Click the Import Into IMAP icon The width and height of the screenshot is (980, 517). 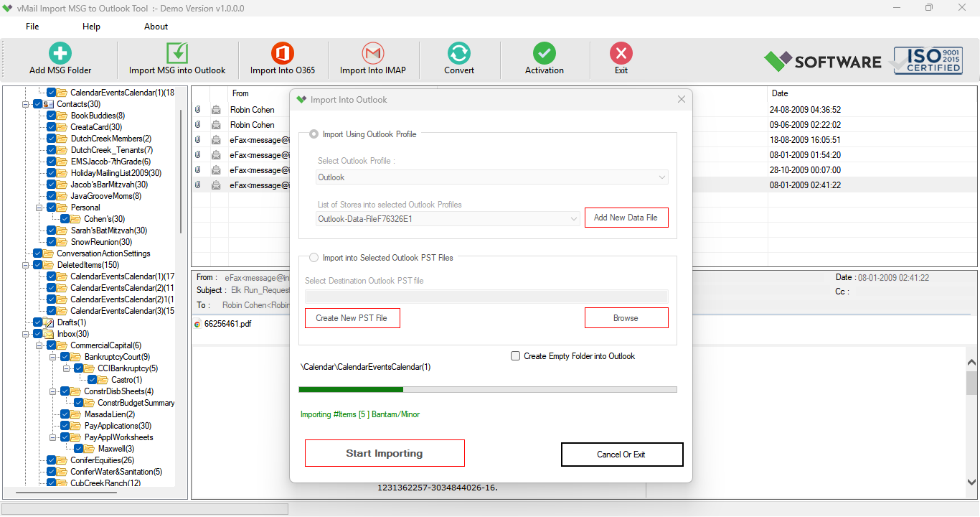(372, 53)
